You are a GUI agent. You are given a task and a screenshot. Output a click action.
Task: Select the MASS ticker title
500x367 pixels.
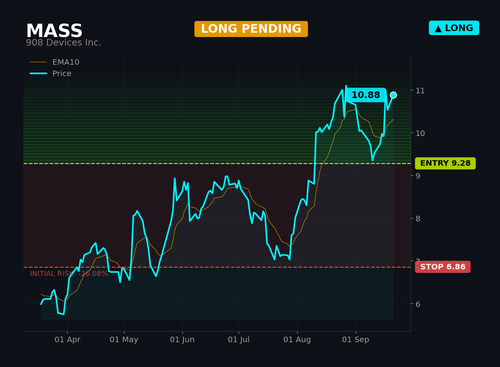pyautogui.click(x=54, y=31)
